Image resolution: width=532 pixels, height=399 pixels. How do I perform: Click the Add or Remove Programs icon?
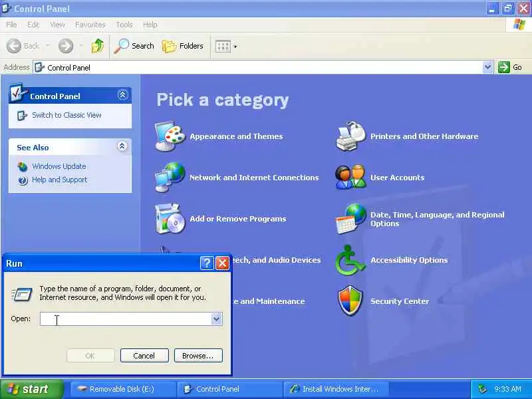170,219
